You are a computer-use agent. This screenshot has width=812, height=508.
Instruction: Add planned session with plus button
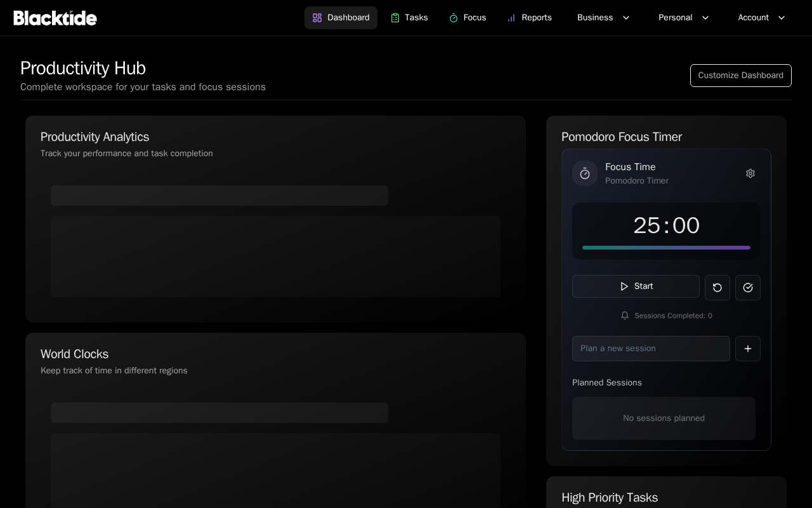(748, 349)
